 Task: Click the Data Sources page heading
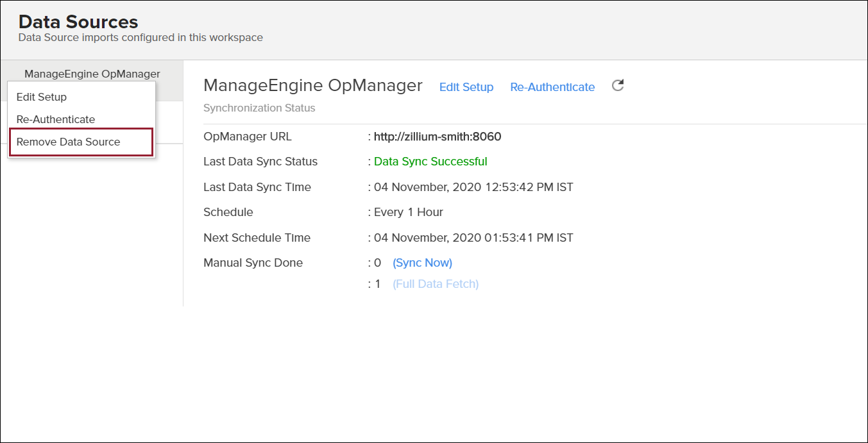pos(78,22)
